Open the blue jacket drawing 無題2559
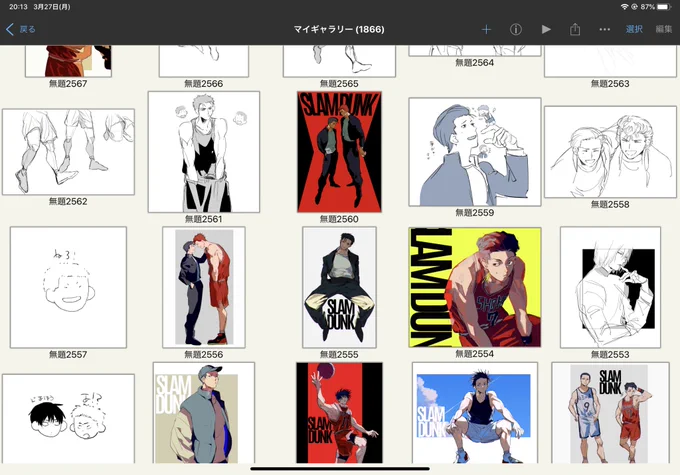The image size is (680, 475). (x=475, y=152)
